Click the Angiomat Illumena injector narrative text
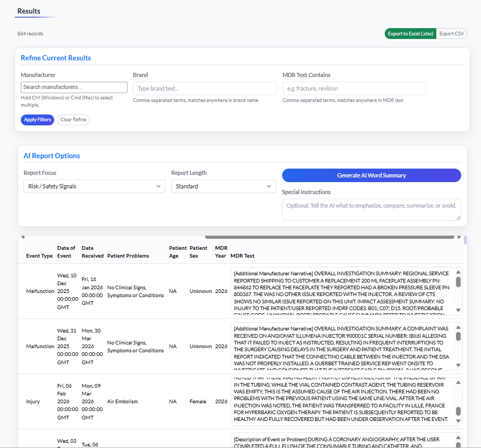The image size is (481, 448). pos(342,346)
